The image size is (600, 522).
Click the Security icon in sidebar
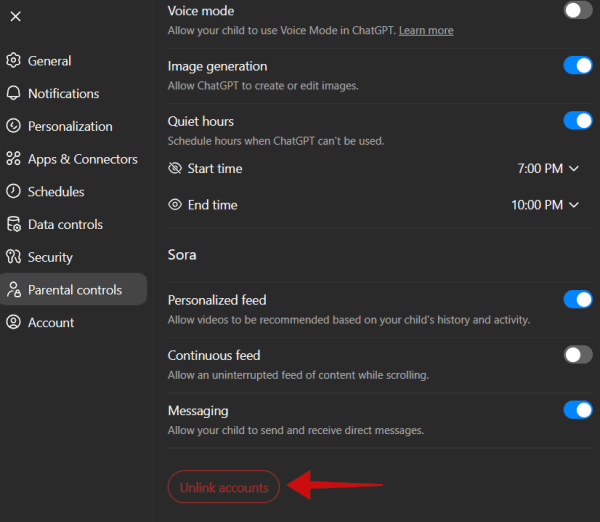click(14, 257)
